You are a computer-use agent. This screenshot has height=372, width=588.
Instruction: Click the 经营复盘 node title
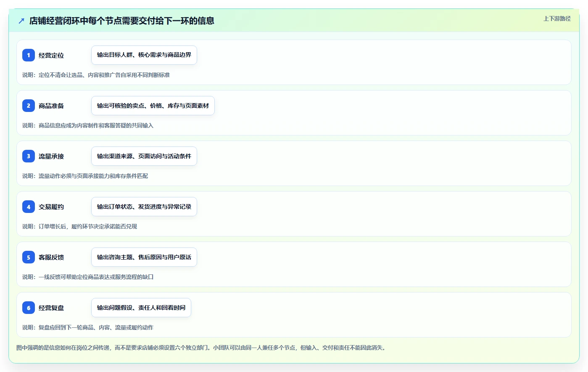point(51,308)
